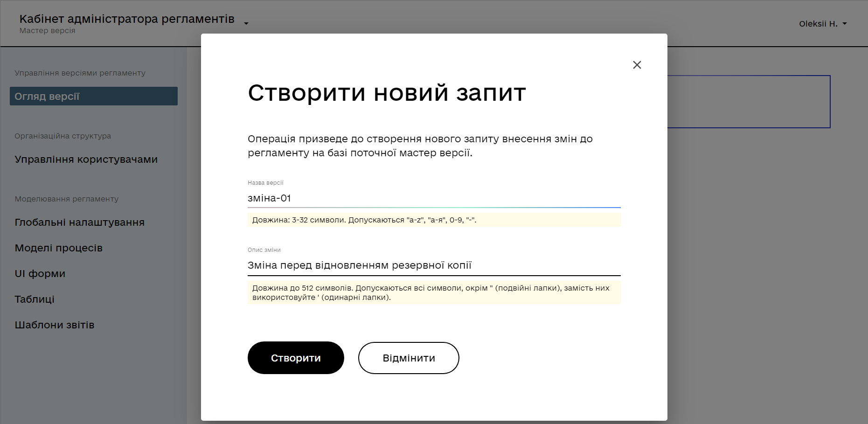The height and width of the screenshot is (424, 868).
Task: Expand the version dropdown arrow beside the header title
Action: (246, 23)
